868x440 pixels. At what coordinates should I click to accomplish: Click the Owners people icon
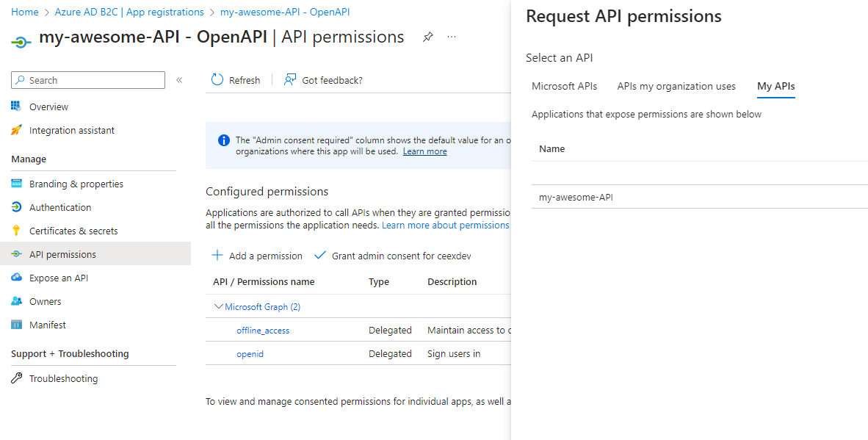[16, 301]
